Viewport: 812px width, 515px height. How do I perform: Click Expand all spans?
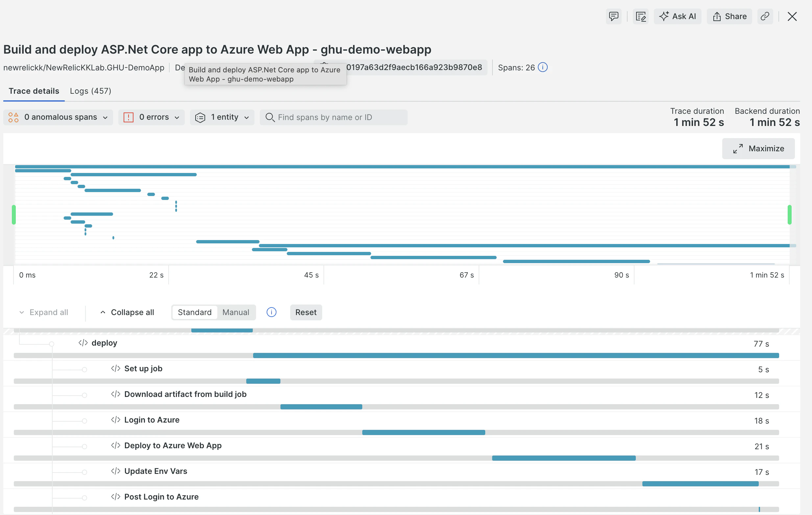click(x=44, y=312)
